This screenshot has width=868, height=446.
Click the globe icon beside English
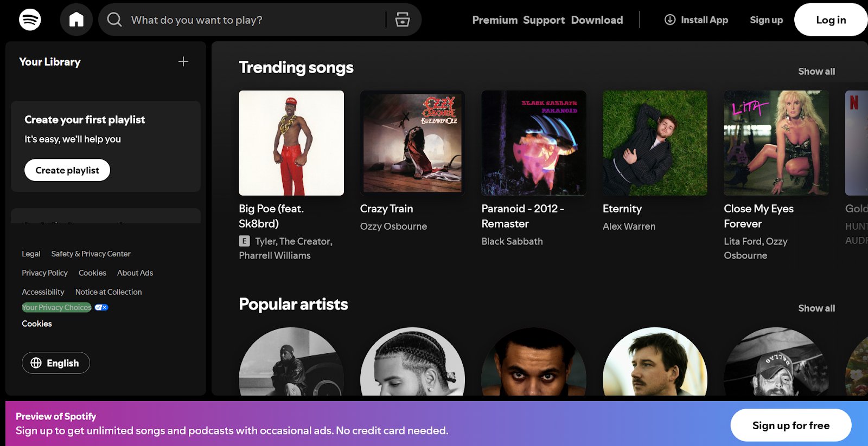(x=36, y=363)
